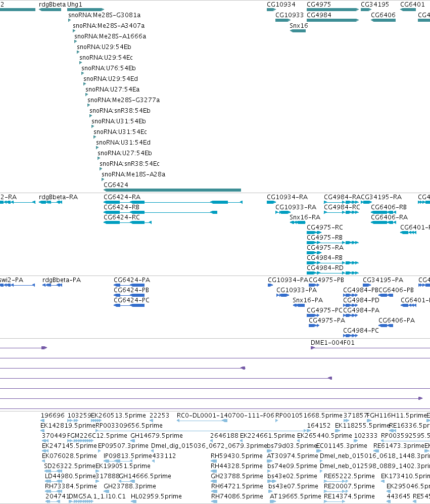
Task: Click the CG6406-PA protein label
Action: [x=397, y=320]
